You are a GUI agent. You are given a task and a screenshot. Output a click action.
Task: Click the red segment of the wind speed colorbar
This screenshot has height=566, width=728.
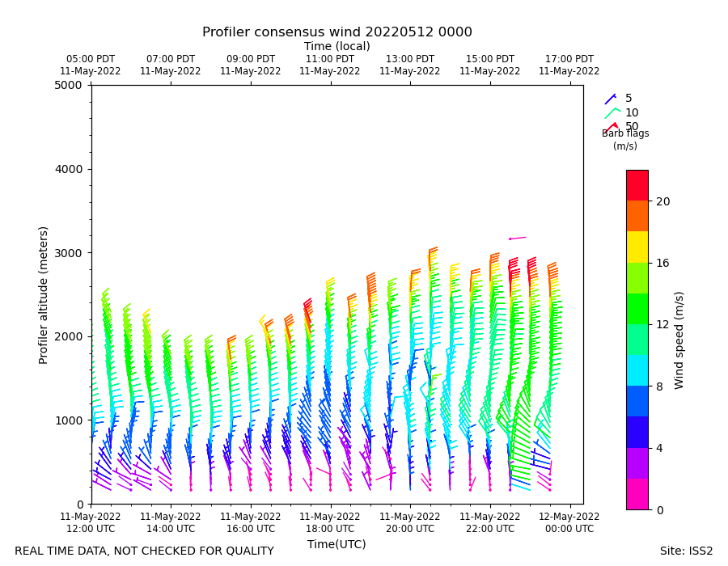point(637,185)
